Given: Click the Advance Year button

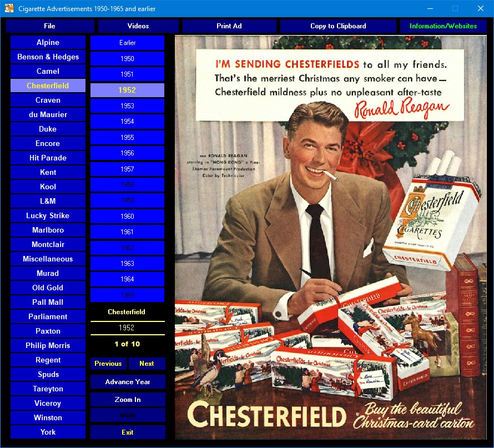Looking at the screenshot, I should tap(128, 382).
